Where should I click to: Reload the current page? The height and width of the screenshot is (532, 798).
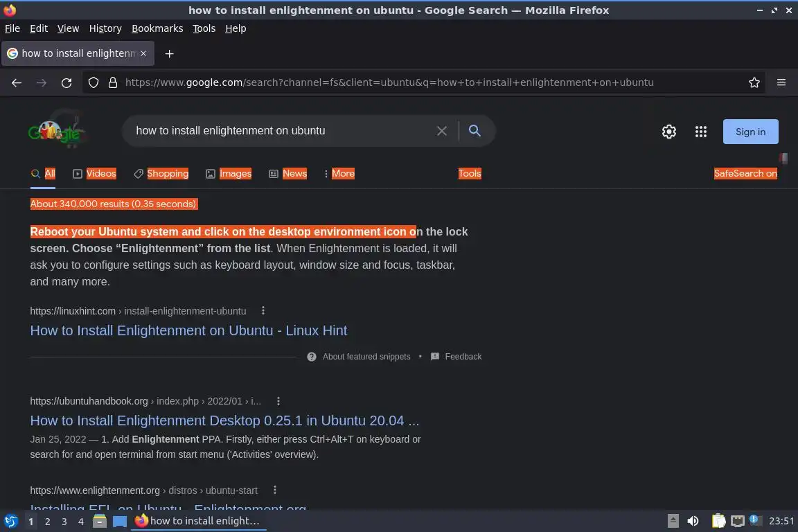click(66, 82)
